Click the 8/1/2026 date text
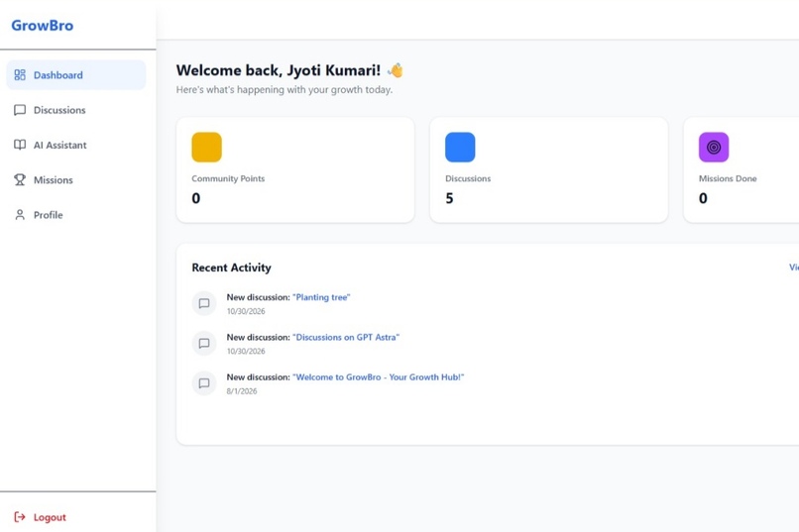799x532 pixels. [x=242, y=391]
